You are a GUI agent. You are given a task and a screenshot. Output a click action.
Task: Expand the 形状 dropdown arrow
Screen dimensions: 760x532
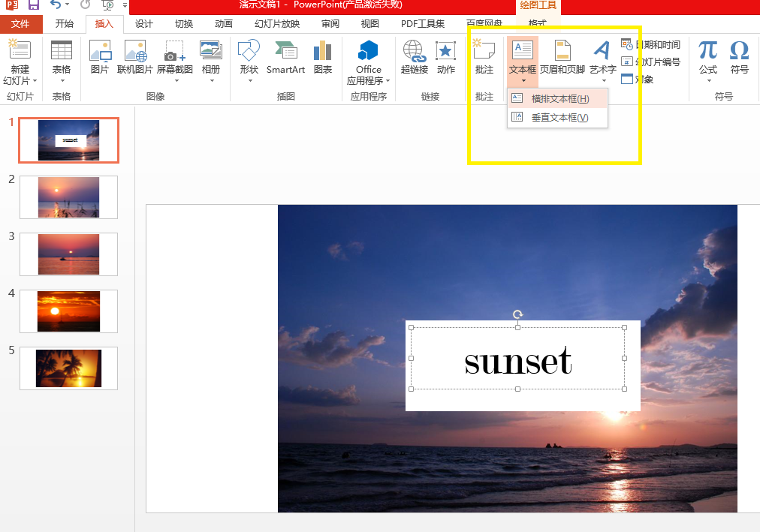tap(250, 81)
